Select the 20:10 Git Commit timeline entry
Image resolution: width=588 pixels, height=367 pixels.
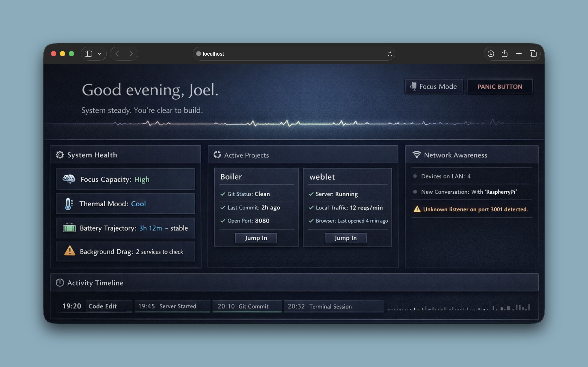(x=247, y=306)
